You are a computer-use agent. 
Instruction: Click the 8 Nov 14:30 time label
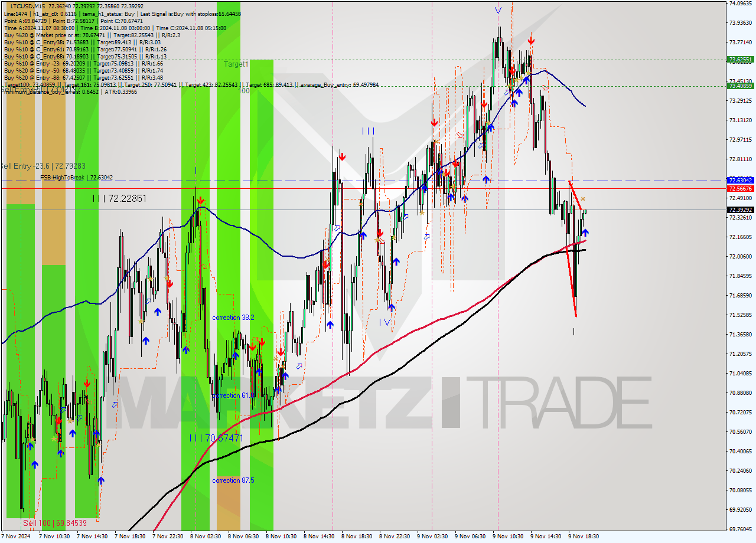(x=319, y=537)
